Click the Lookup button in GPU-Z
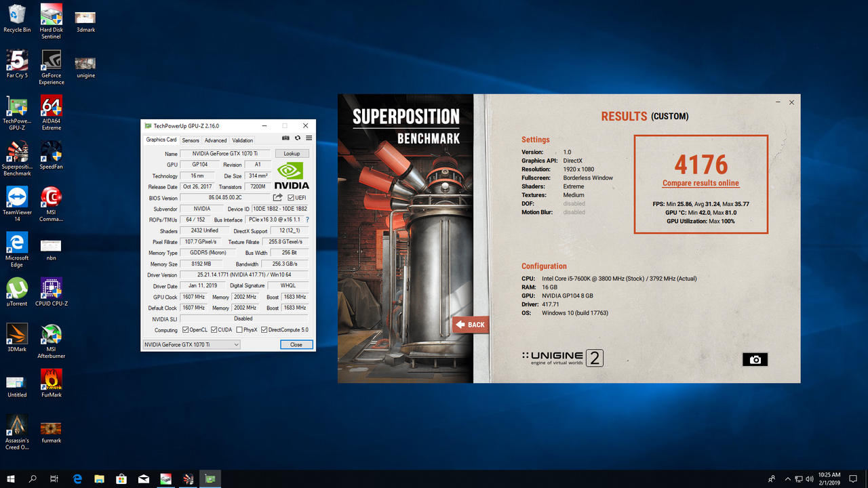This screenshot has height=488, width=868. [x=292, y=154]
